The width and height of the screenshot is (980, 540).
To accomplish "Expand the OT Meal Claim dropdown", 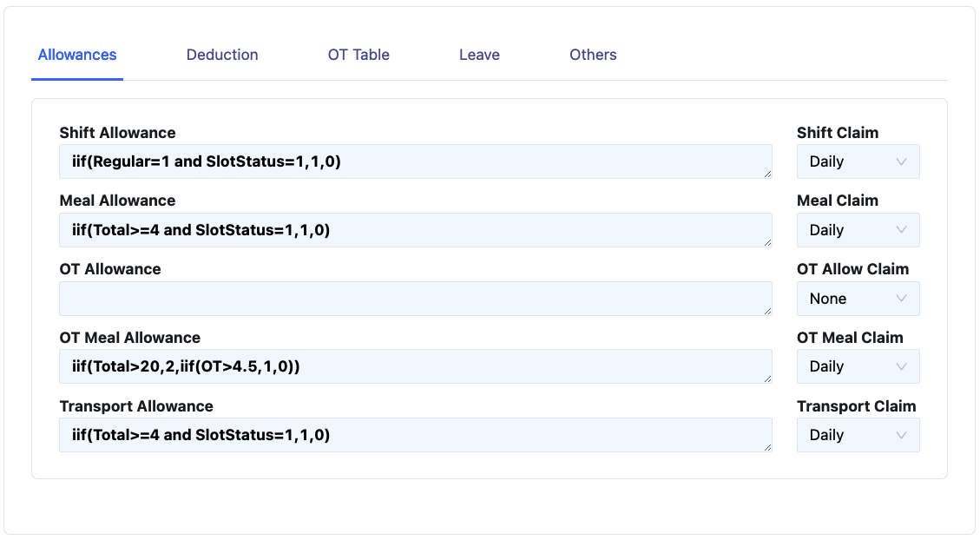I will (x=857, y=366).
